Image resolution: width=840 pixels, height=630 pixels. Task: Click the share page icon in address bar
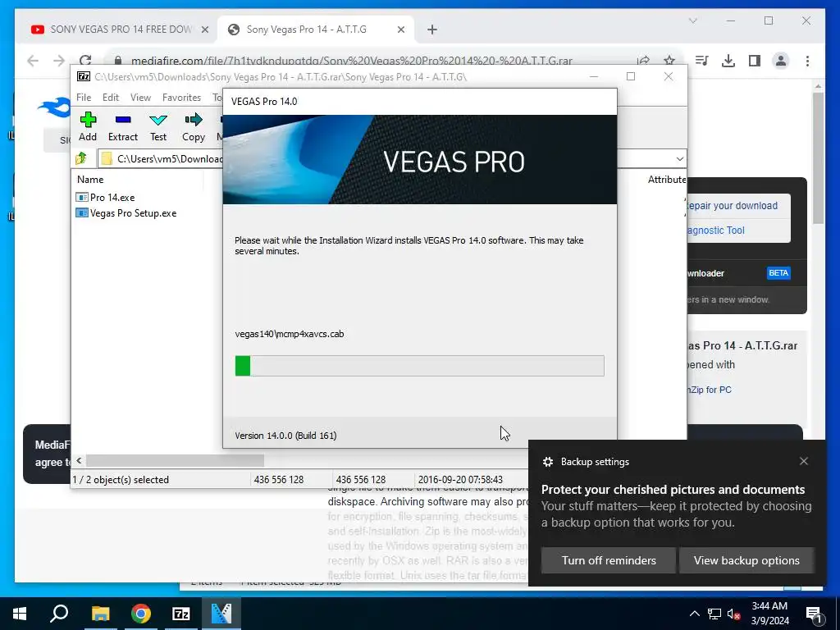pos(643,61)
